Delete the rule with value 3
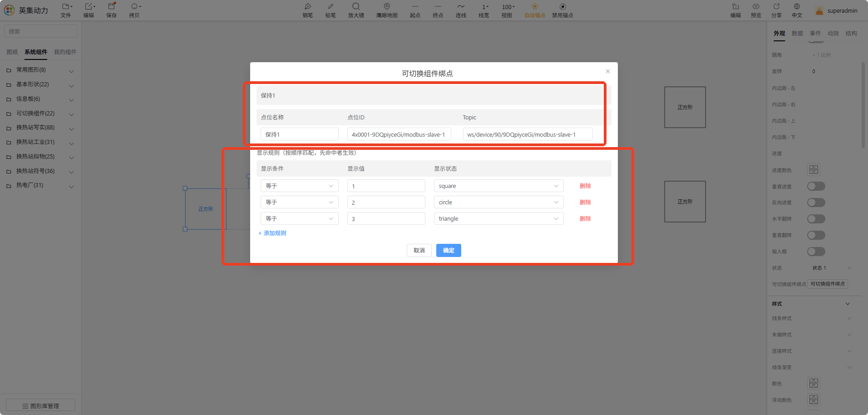 (585, 218)
